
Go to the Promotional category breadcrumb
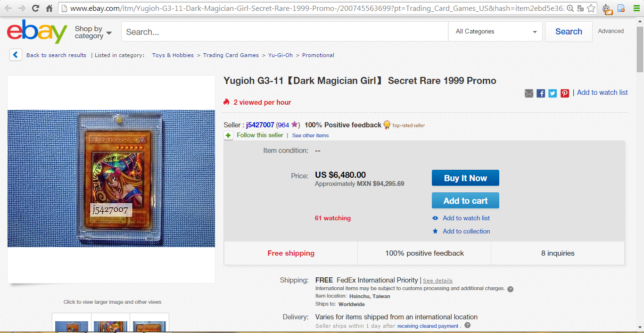[318, 55]
